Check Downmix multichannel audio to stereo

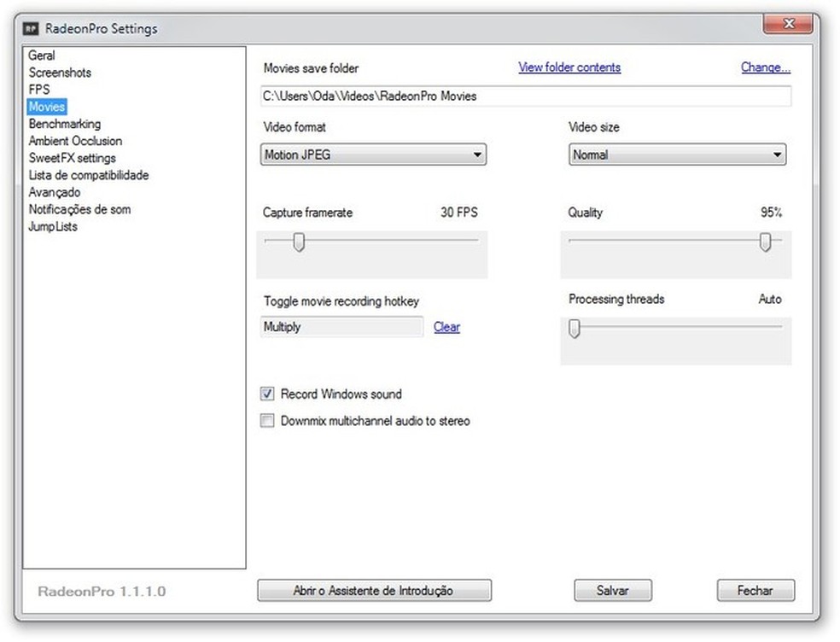coord(267,421)
